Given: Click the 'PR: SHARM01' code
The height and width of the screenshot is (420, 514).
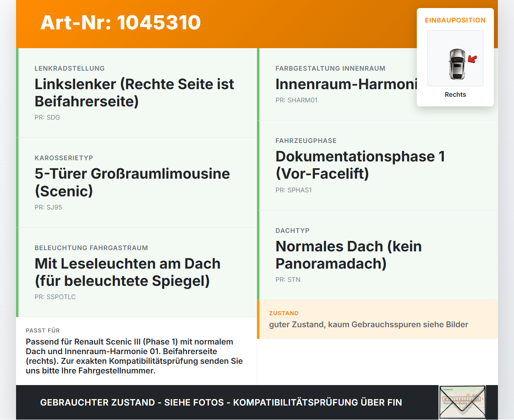Looking at the screenshot, I should pos(296,100).
